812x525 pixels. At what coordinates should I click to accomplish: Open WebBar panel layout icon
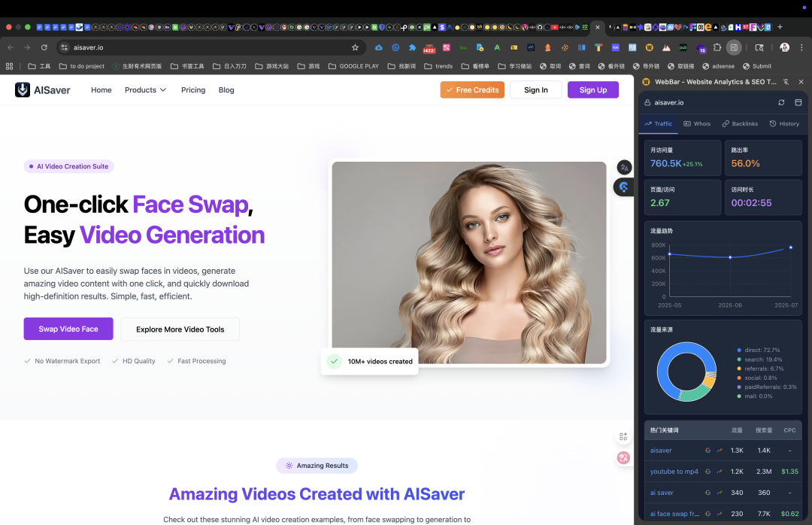click(x=798, y=102)
